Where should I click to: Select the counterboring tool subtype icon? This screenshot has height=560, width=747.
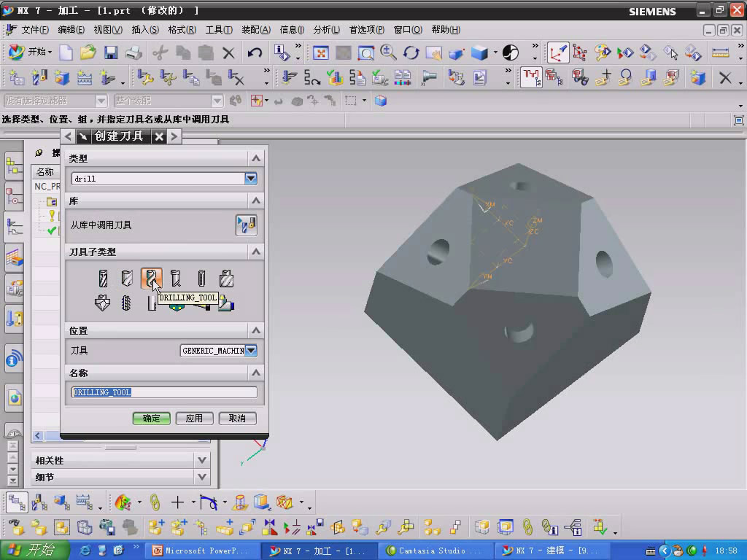point(226,279)
